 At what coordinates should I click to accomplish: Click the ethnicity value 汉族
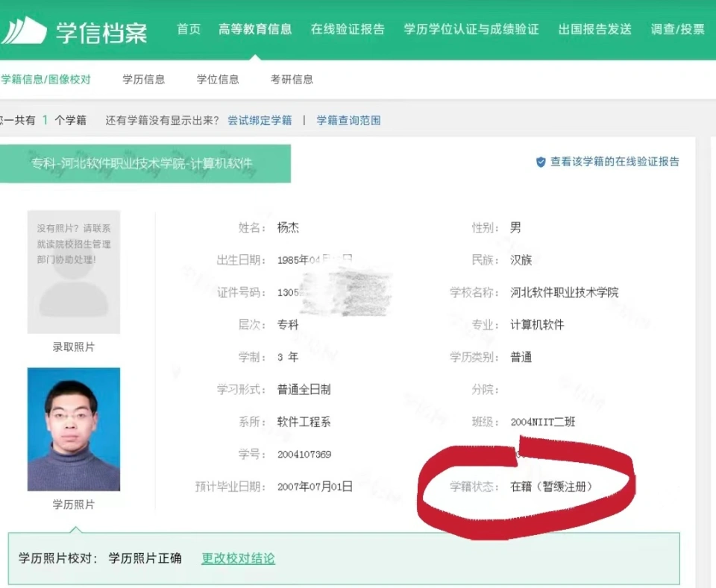tap(521, 260)
